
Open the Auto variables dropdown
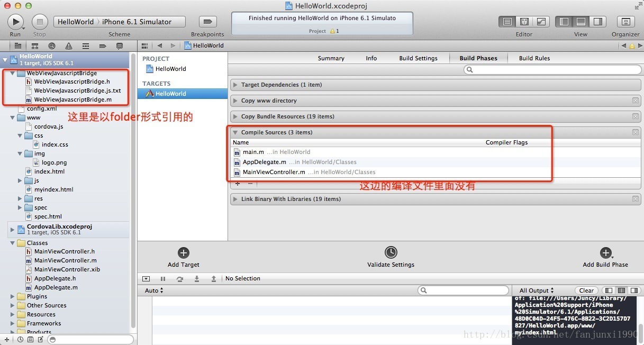[154, 290]
